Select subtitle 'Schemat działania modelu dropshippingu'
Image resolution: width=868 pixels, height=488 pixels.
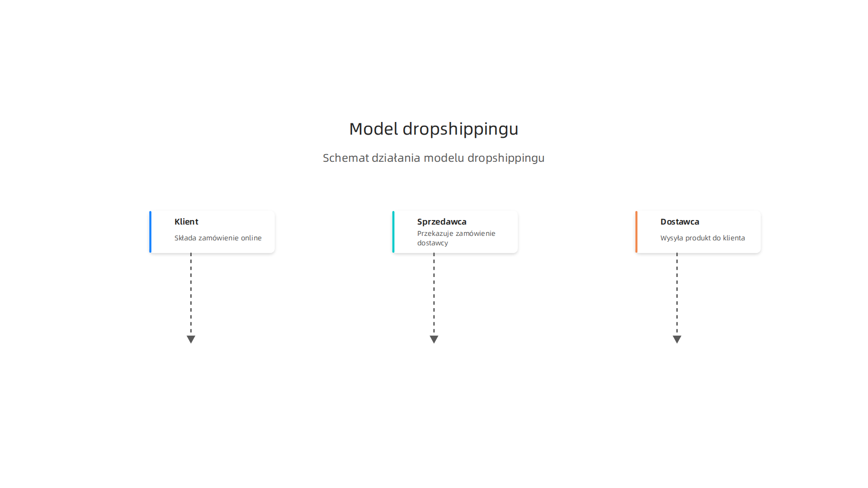(x=434, y=158)
